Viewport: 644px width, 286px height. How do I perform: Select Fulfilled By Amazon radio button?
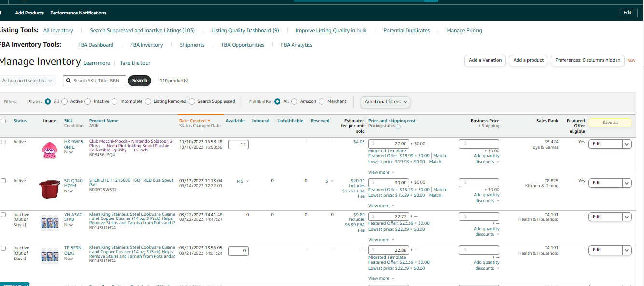point(294,102)
